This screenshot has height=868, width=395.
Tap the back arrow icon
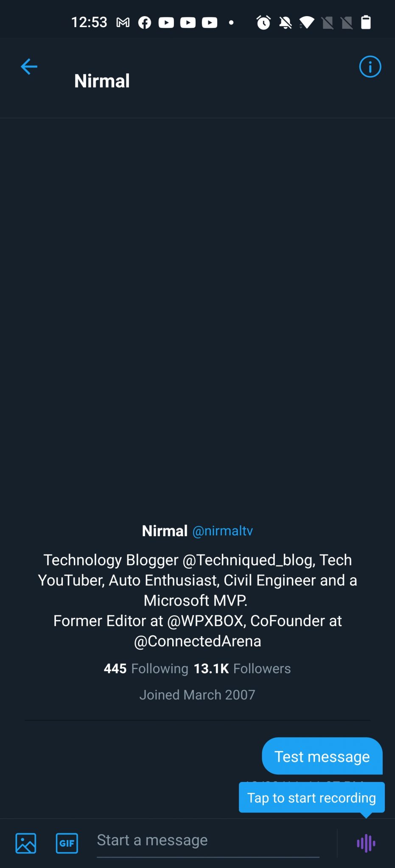pos(29,67)
